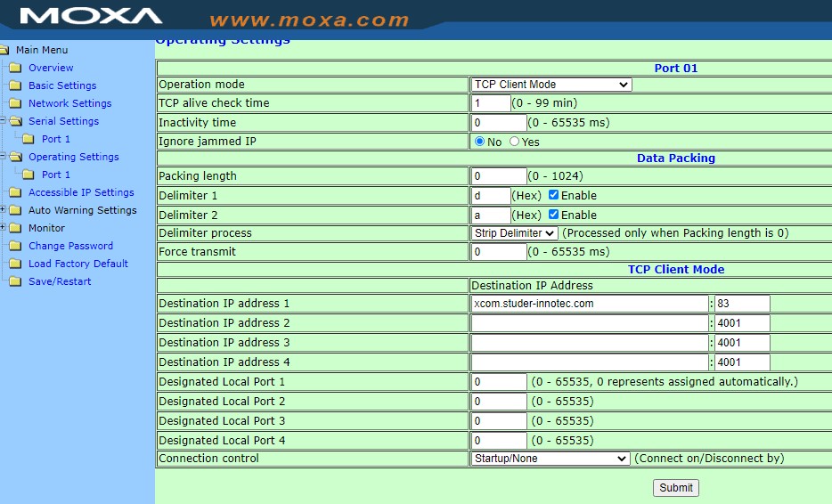The height and width of the screenshot is (504, 832).
Task: Select Yes for Ignore jammed IP
Action: pyautogui.click(x=515, y=142)
